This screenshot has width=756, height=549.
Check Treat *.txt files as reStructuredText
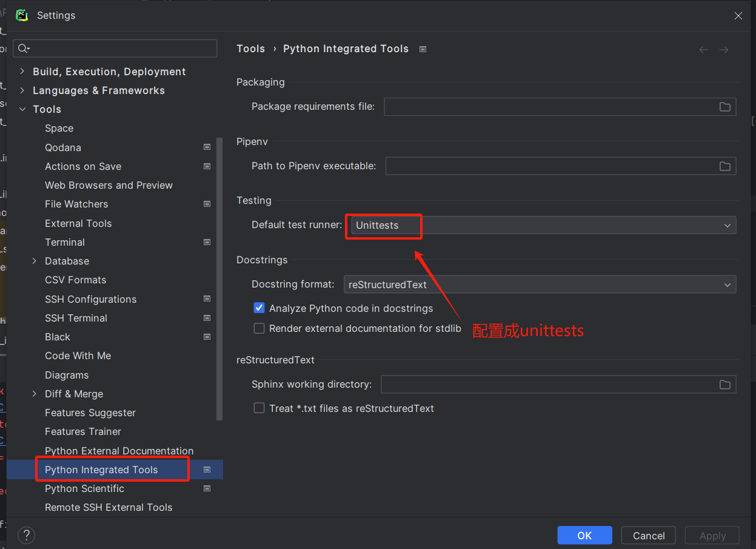pyautogui.click(x=259, y=408)
